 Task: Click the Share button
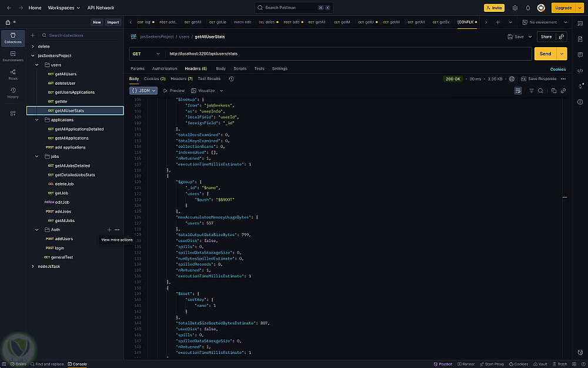546,37
